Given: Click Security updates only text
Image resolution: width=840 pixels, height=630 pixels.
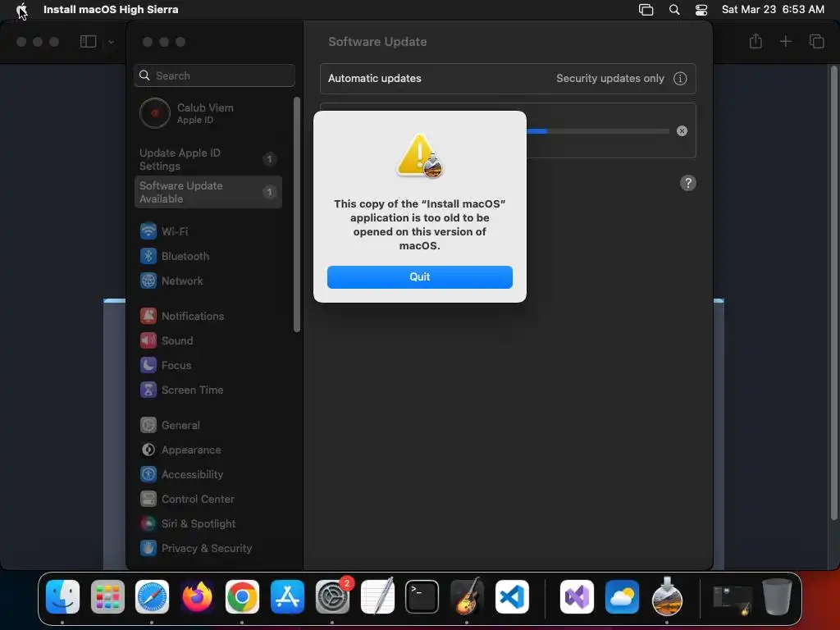Looking at the screenshot, I should click(x=610, y=78).
